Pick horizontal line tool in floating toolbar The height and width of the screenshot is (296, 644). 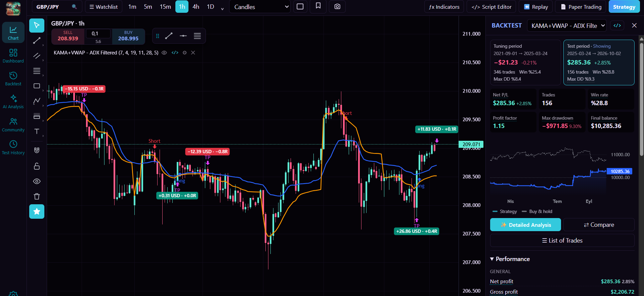tap(183, 36)
